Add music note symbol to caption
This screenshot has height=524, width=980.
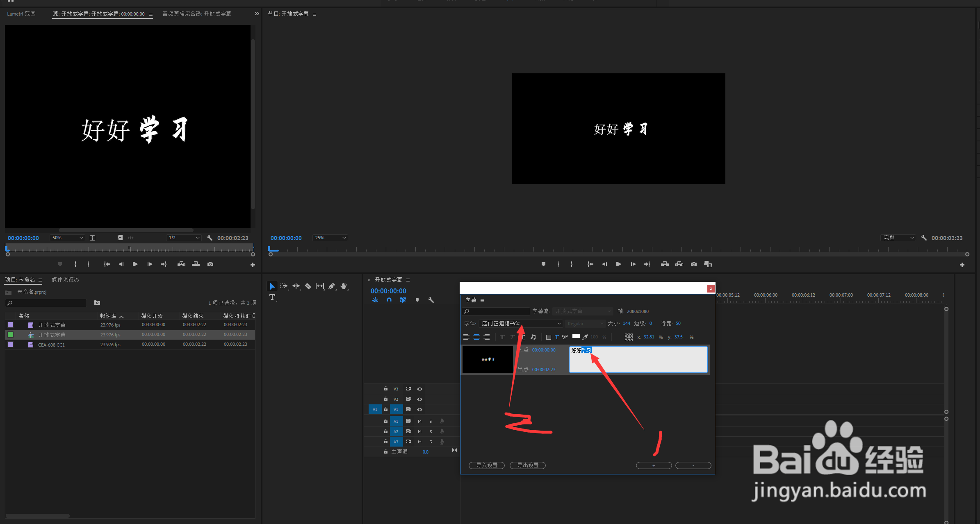click(x=533, y=337)
